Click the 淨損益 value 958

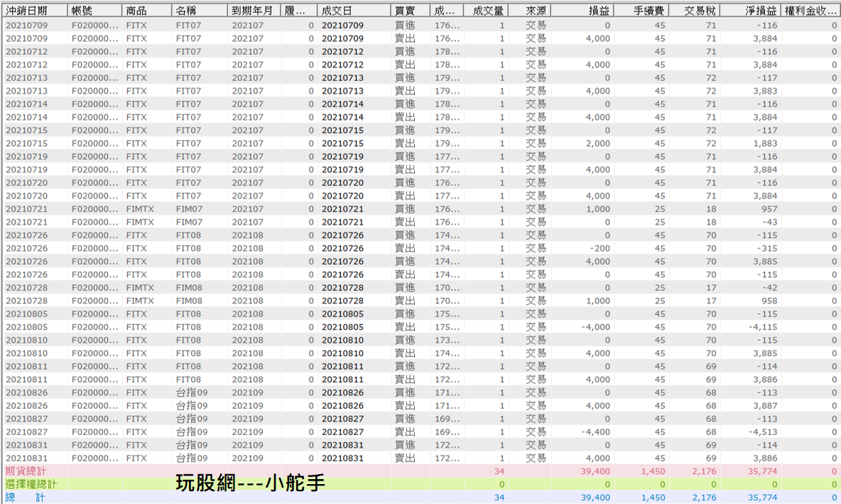769,301
